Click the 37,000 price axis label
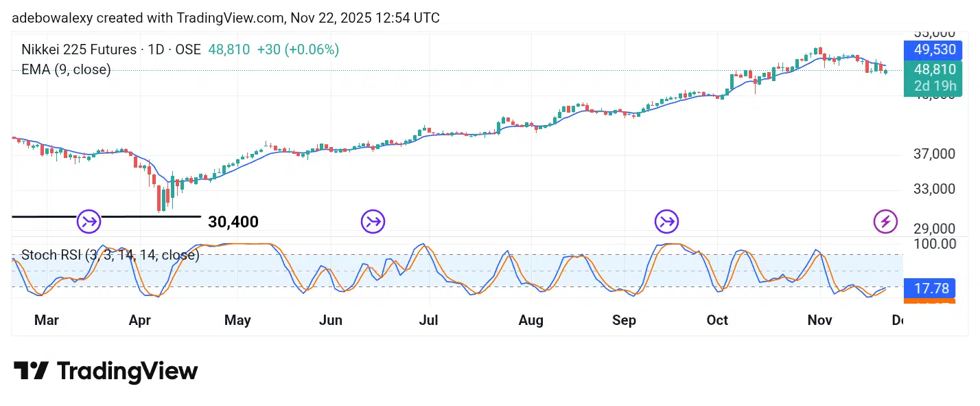This screenshot has height=406, width=980. click(934, 154)
